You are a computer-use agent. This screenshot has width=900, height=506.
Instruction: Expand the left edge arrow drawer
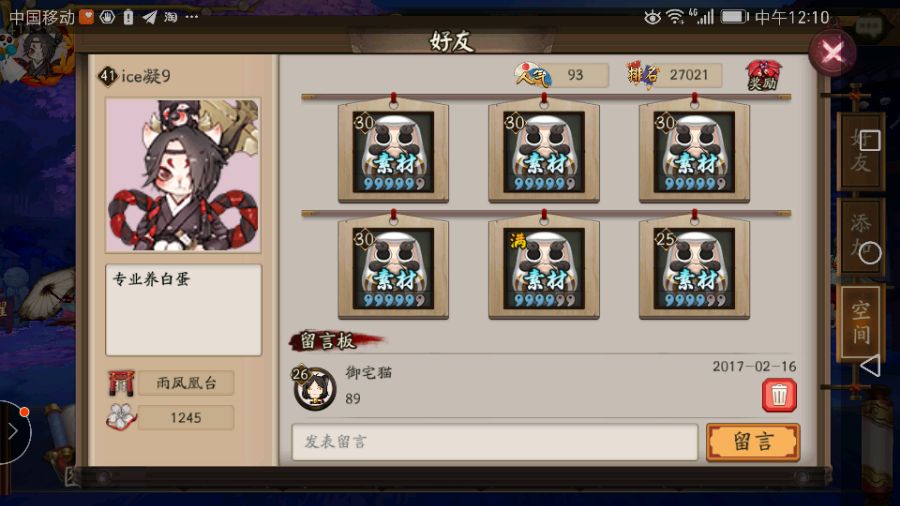[13, 431]
